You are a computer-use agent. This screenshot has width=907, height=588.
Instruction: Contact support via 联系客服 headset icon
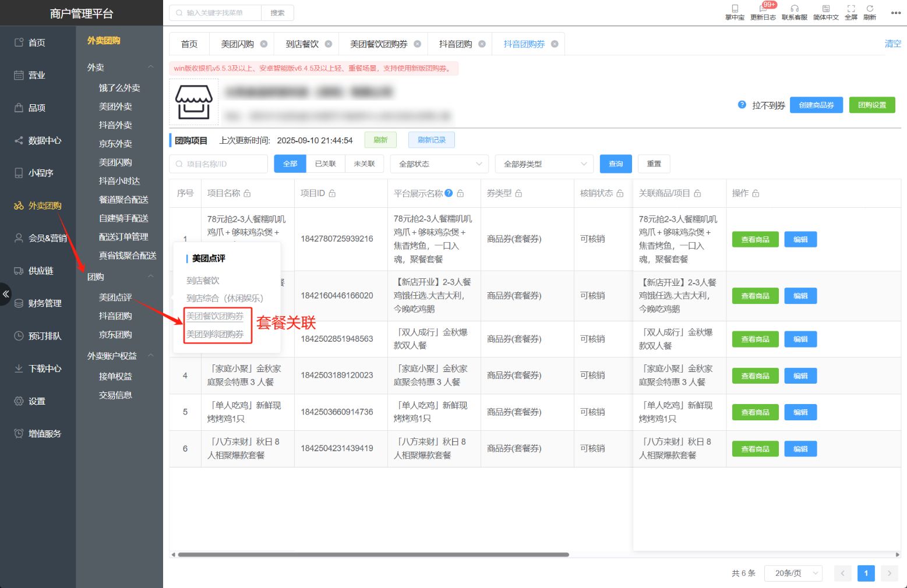(795, 9)
